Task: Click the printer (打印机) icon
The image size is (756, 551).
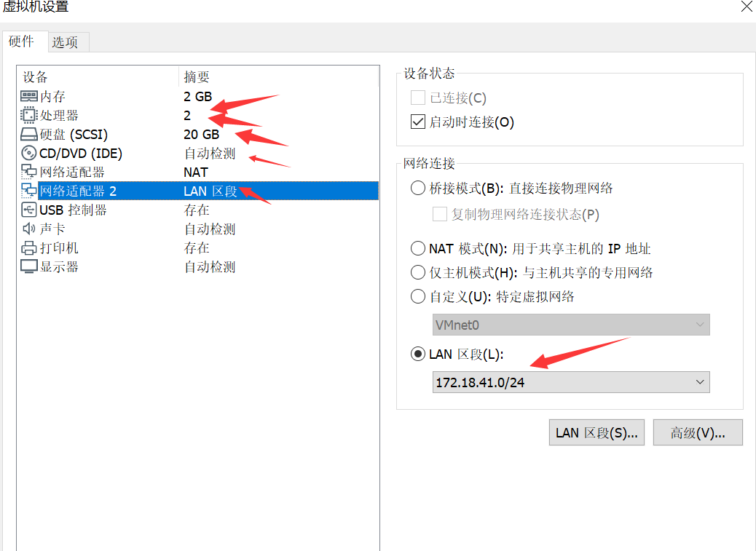Action: [29, 247]
